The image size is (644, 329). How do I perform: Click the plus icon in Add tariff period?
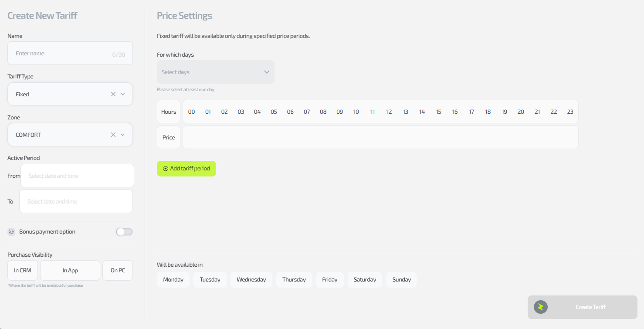pyautogui.click(x=165, y=169)
